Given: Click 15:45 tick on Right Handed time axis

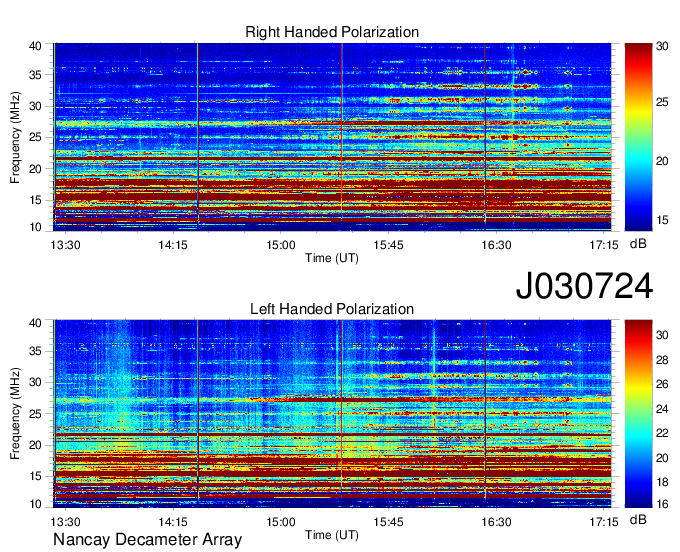Looking at the screenshot, I should coord(388,245).
